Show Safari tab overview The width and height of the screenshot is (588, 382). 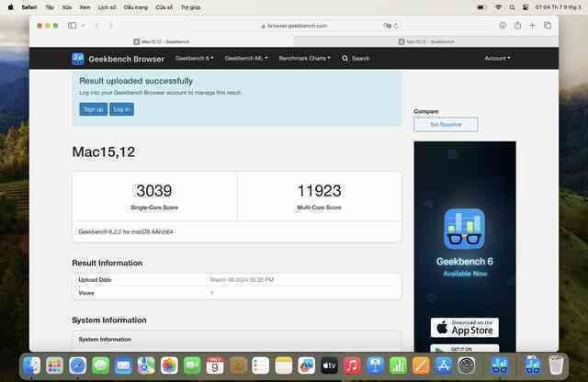pos(548,26)
